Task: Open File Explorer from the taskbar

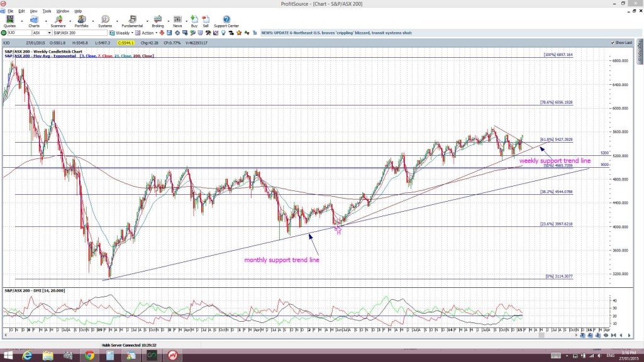Action: [48, 356]
